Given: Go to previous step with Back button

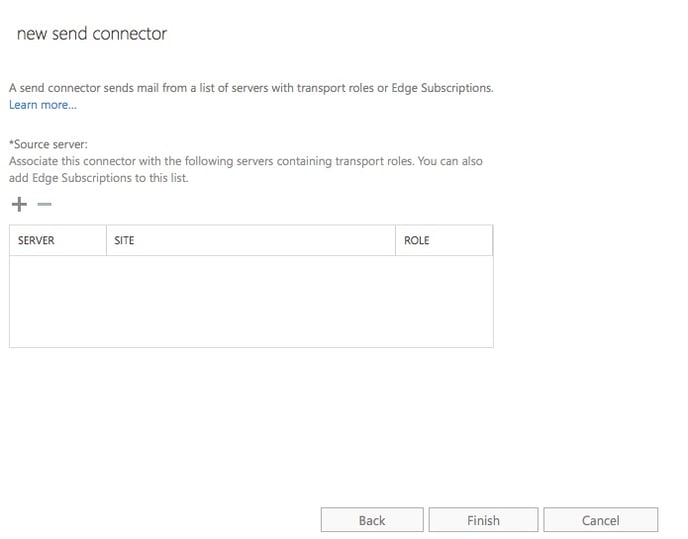Looking at the screenshot, I should click(x=372, y=520).
